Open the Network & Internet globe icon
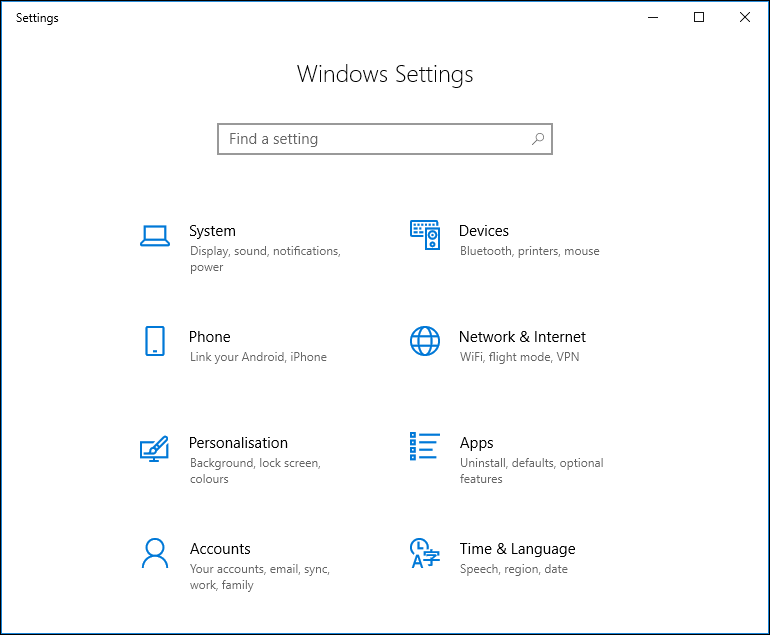 click(x=425, y=341)
